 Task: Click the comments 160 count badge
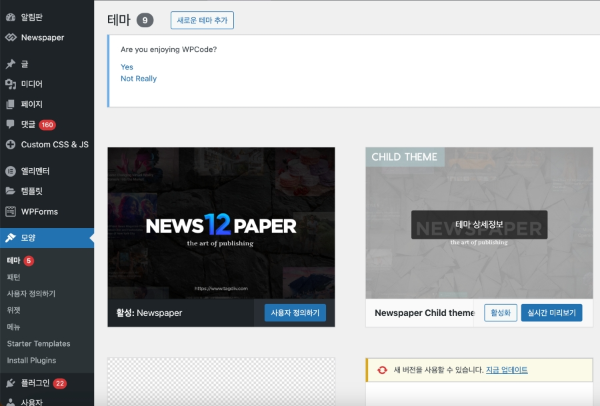tap(47, 125)
